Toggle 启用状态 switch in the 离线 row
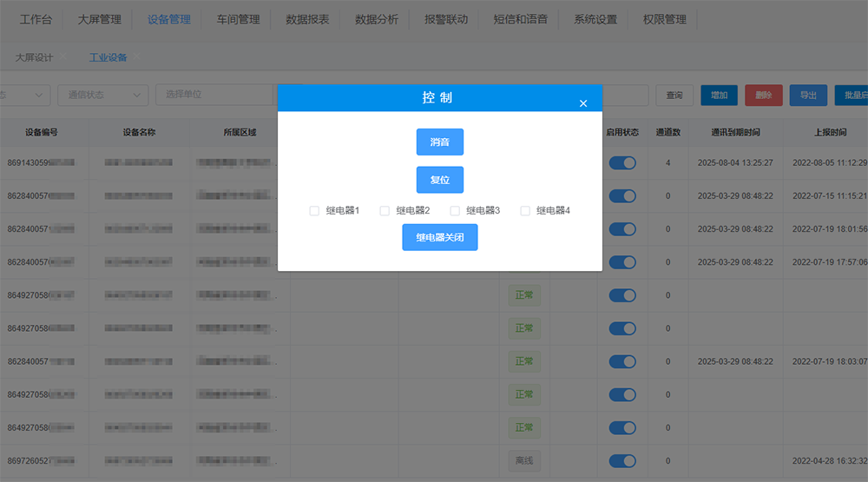 [x=622, y=460]
